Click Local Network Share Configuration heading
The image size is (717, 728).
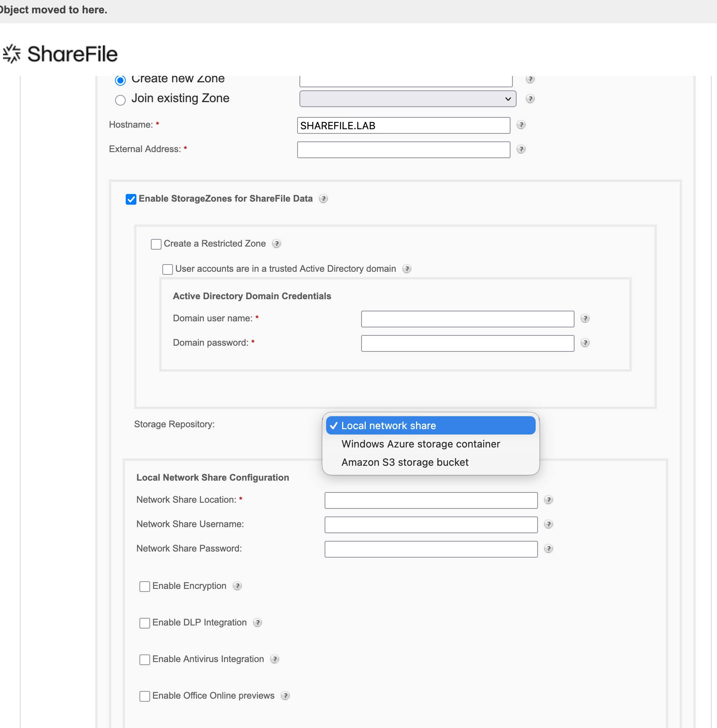click(213, 478)
